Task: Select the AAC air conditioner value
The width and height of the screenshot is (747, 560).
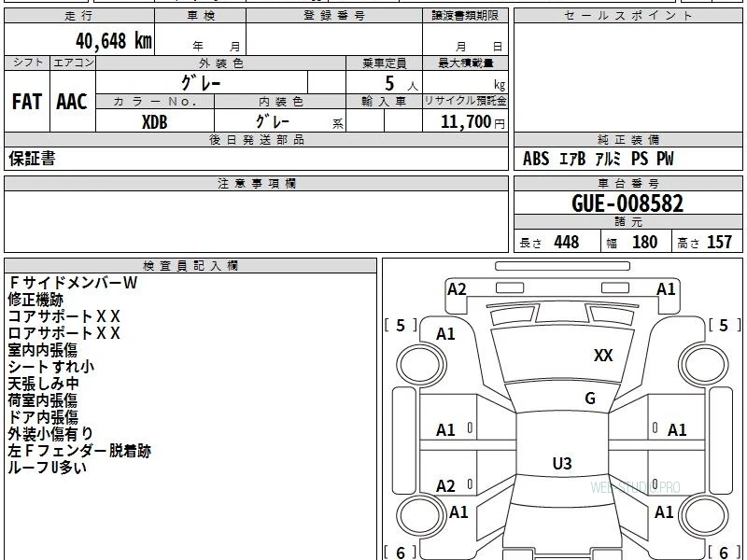Action: coord(72,102)
